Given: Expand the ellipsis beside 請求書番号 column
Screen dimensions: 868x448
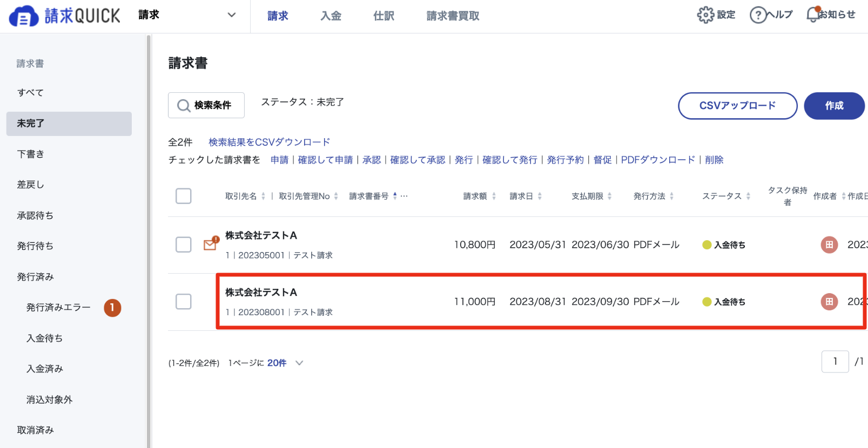Looking at the screenshot, I should pos(404,196).
